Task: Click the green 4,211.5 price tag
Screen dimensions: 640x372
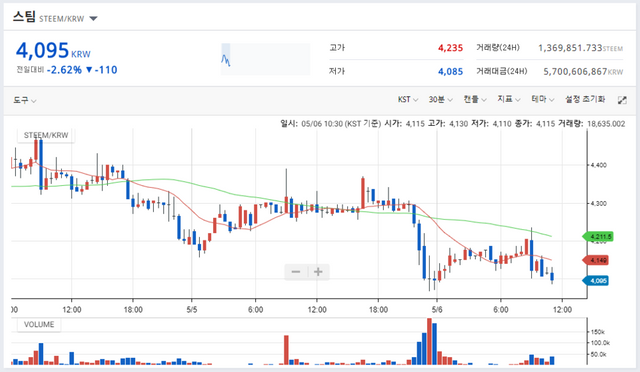Action: click(x=598, y=236)
